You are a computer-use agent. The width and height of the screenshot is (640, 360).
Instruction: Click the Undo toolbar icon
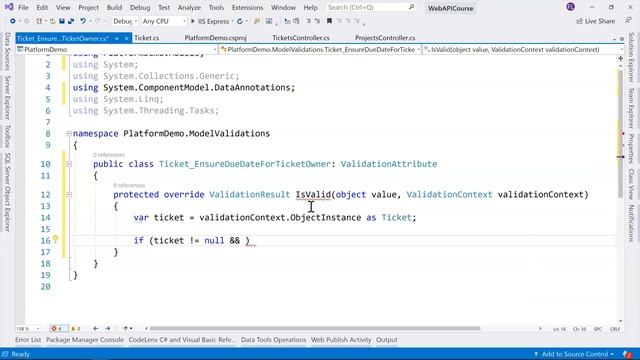[83, 21]
